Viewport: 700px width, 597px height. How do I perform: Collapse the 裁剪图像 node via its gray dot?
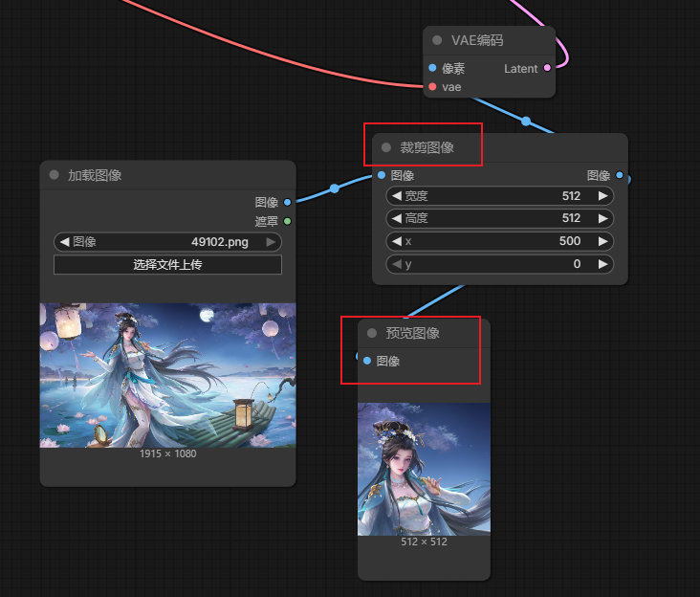(386, 147)
